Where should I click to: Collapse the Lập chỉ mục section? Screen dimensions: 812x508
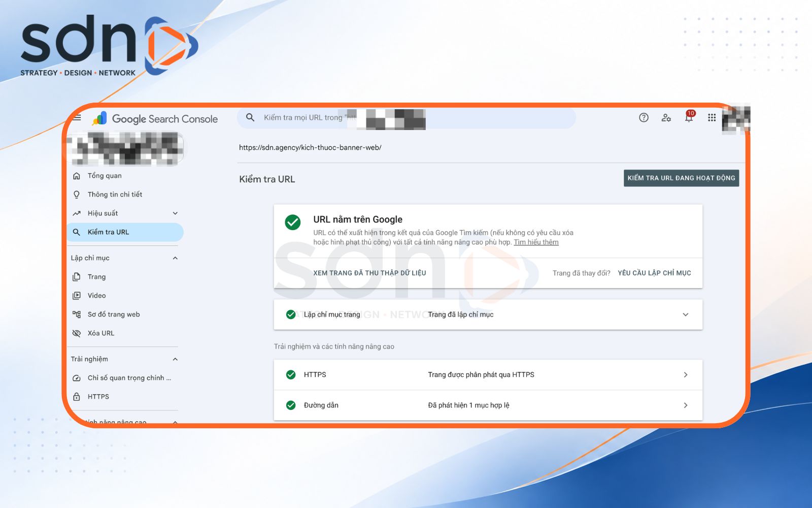[x=175, y=258]
